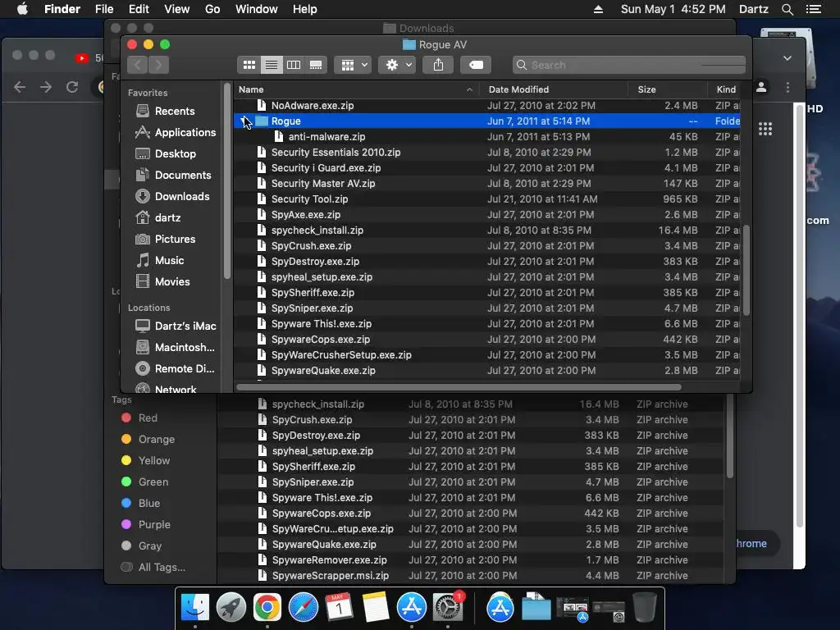
Task: Select SpywareScrapper.msi.zip in Downloads window
Action: click(472, 575)
